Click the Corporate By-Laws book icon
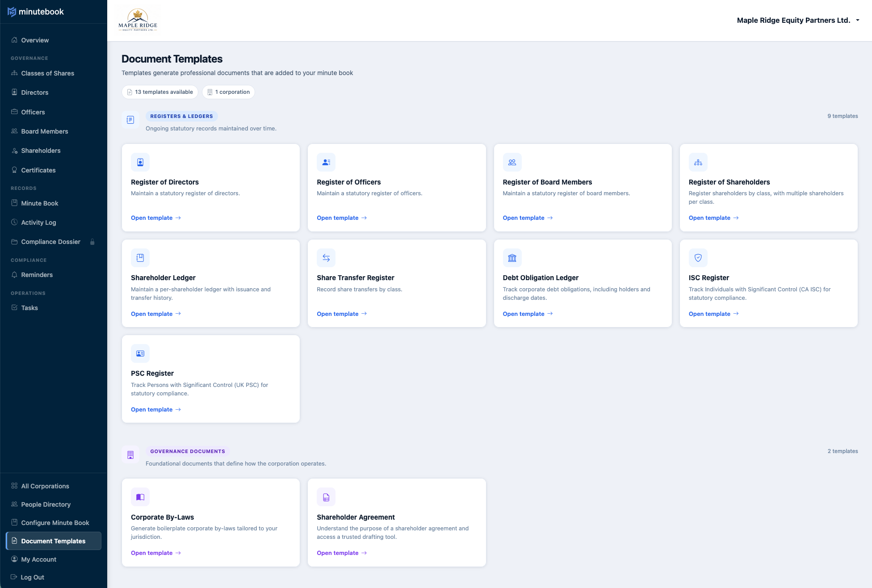Image resolution: width=872 pixels, height=588 pixels. click(140, 496)
